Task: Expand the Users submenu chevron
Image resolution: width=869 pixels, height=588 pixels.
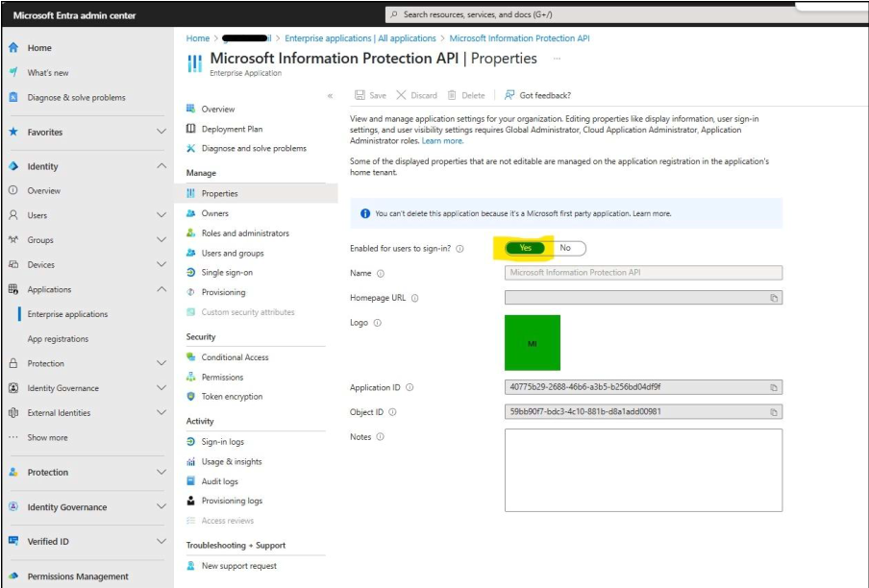Action: point(161,215)
